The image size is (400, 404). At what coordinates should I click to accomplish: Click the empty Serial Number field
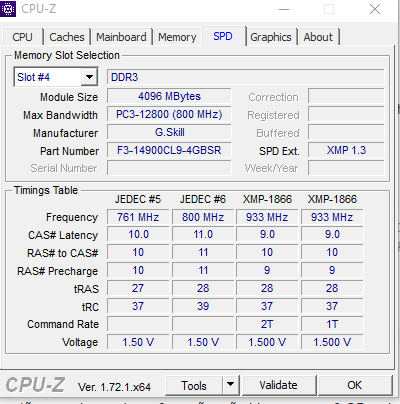pos(169,168)
